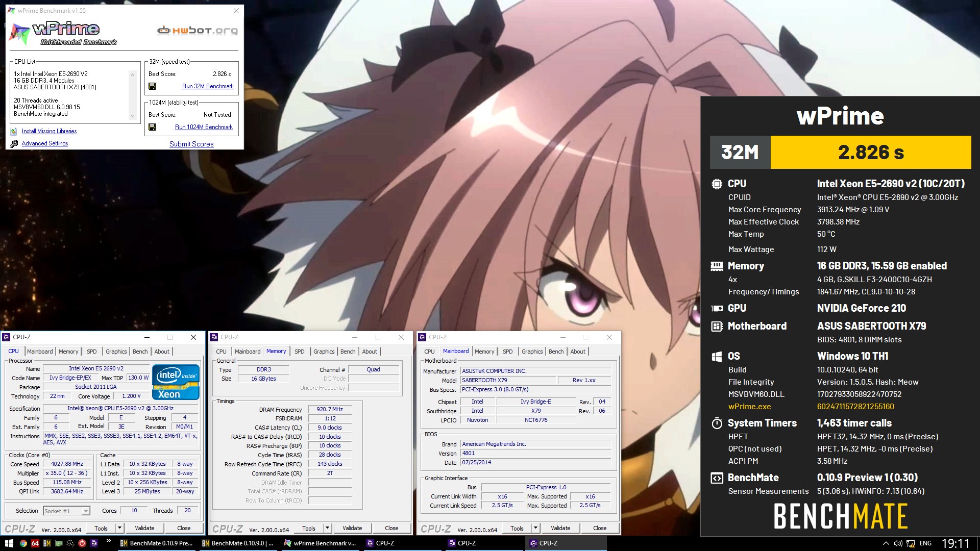Image resolution: width=980 pixels, height=551 pixels.
Task: Click the pinned BM BenchMate taskbar icon
Action: (x=47, y=543)
